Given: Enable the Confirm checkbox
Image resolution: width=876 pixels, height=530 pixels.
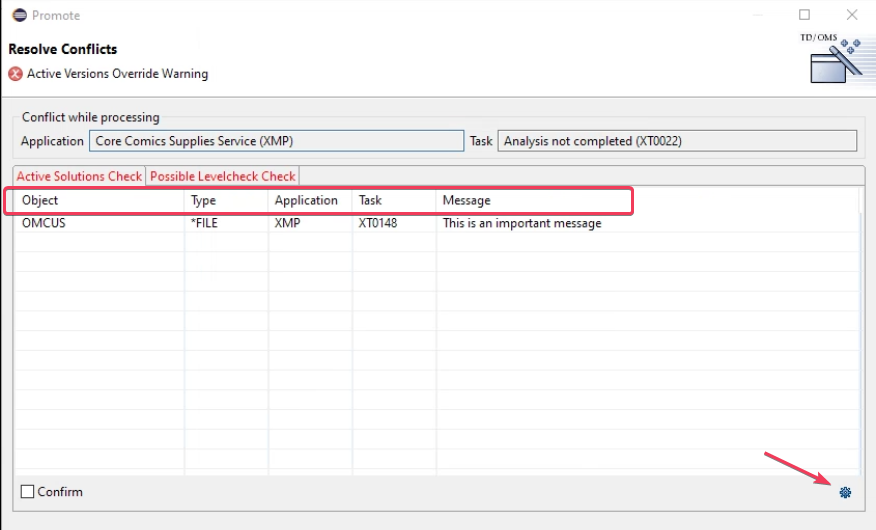Looking at the screenshot, I should pyautogui.click(x=28, y=492).
